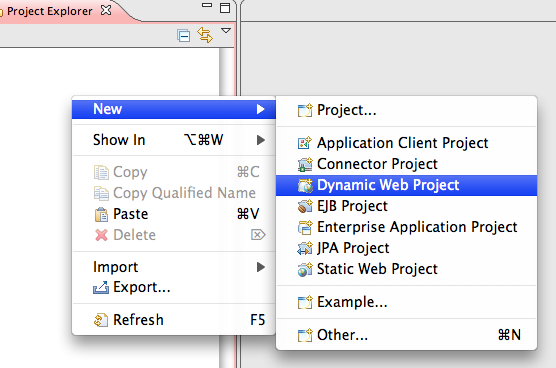Click the Collapse All icon in Project Explorer

coord(183,35)
